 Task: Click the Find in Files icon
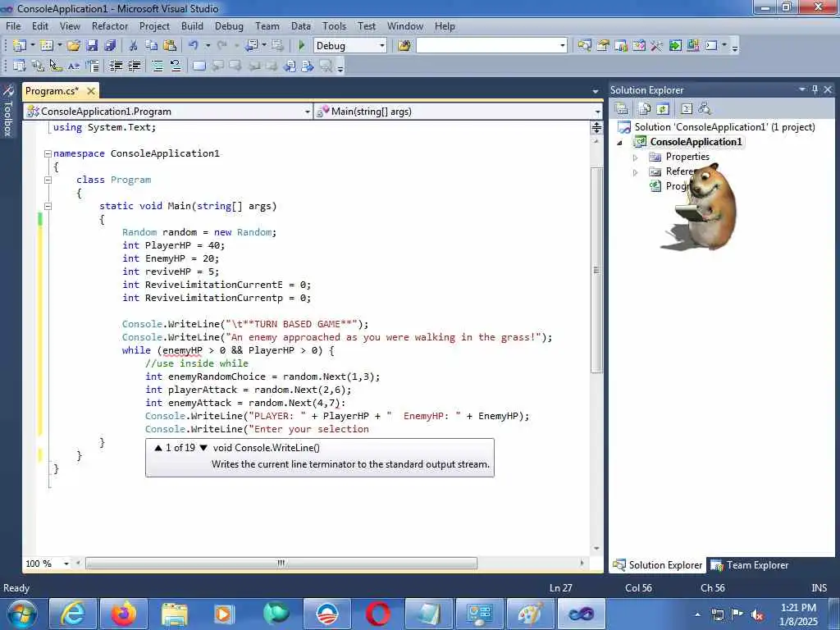click(x=404, y=46)
